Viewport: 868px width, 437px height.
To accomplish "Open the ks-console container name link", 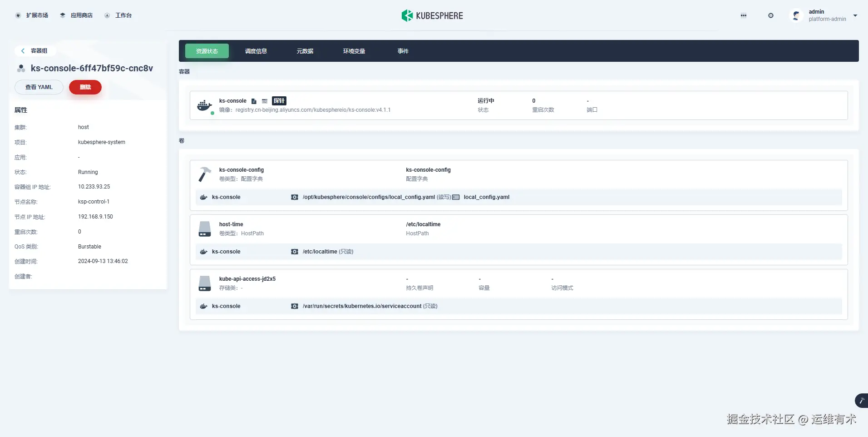I will tap(233, 101).
